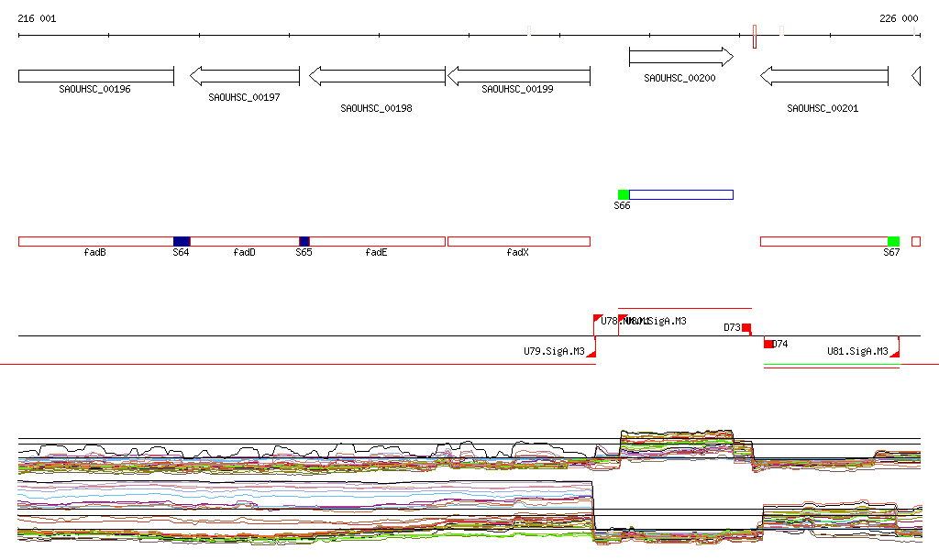Screen dimensions: 939x560
Task: Select the red D74 terminator marker
Action: coord(768,344)
